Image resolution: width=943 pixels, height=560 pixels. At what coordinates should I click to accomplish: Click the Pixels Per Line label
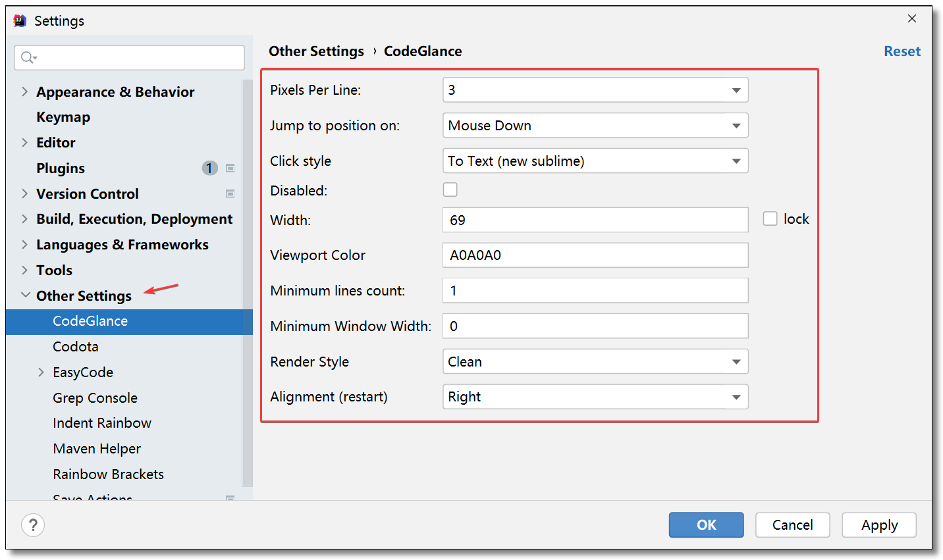click(315, 90)
